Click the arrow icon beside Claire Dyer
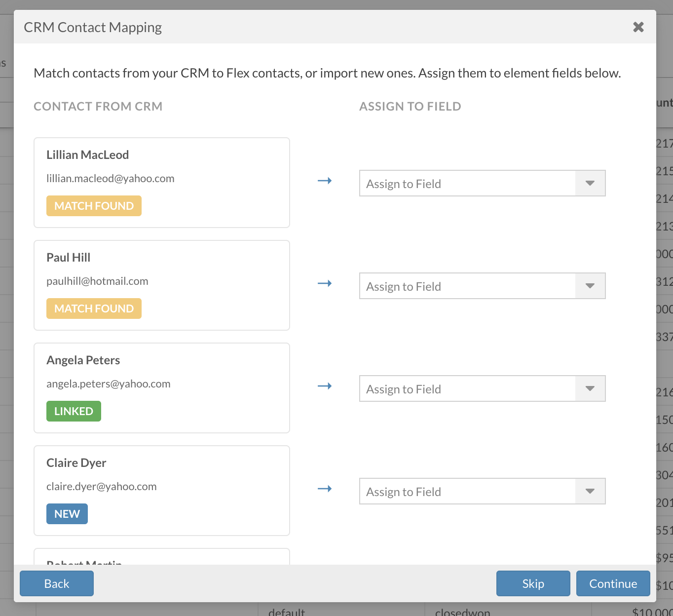 [324, 489]
